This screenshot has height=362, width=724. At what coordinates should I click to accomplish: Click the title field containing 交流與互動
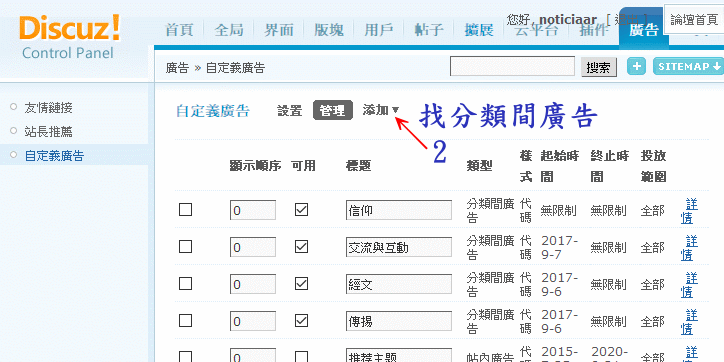[x=398, y=247]
